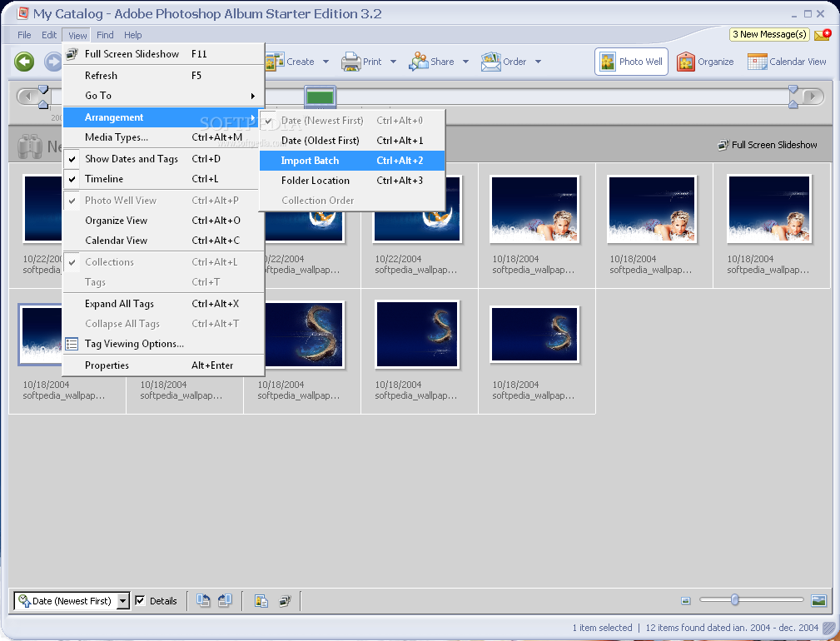Select Date (Oldest First) arrangement
The width and height of the screenshot is (840, 641).
352,141
